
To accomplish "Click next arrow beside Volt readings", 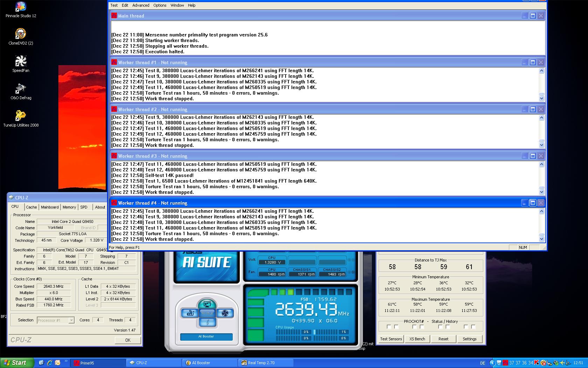I will click(353, 260).
